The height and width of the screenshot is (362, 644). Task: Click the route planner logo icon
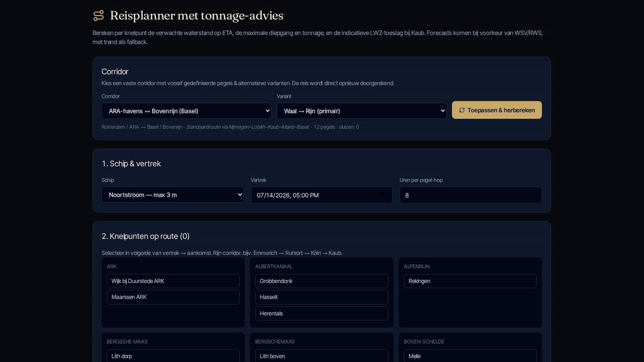pyautogui.click(x=98, y=16)
